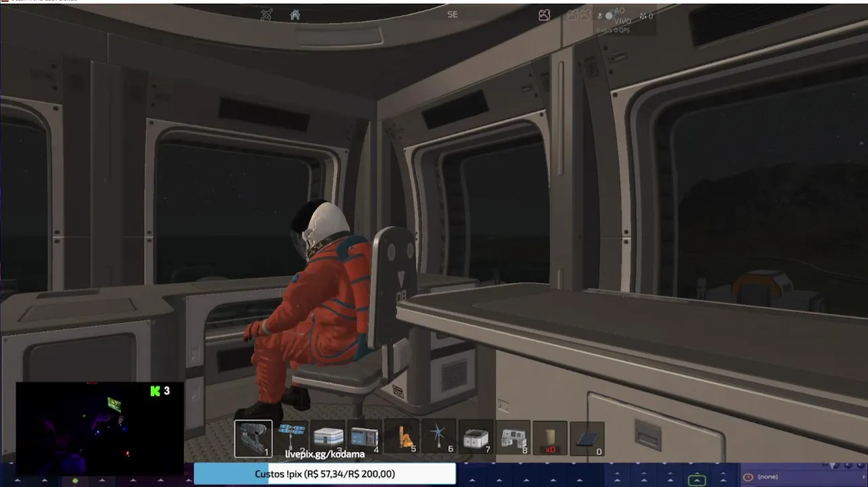Select the wind turbine in slot 6
The width and height of the screenshot is (868, 487).
coord(438,437)
